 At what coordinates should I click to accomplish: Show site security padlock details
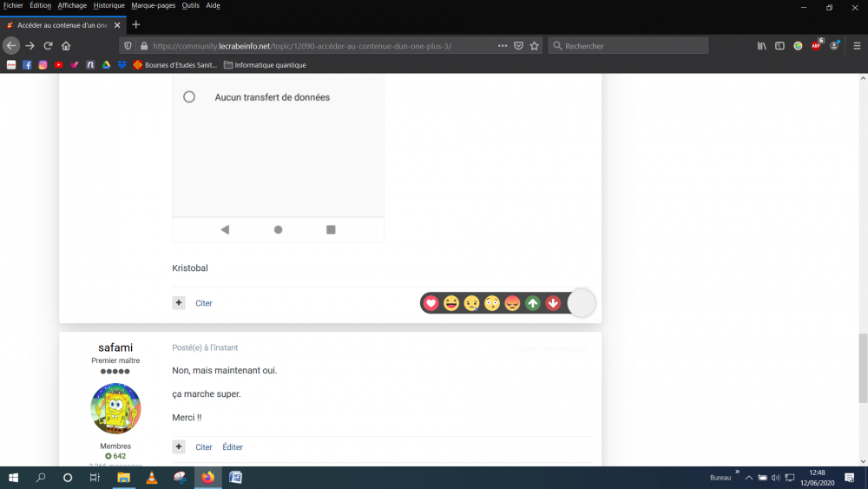[144, 46]
